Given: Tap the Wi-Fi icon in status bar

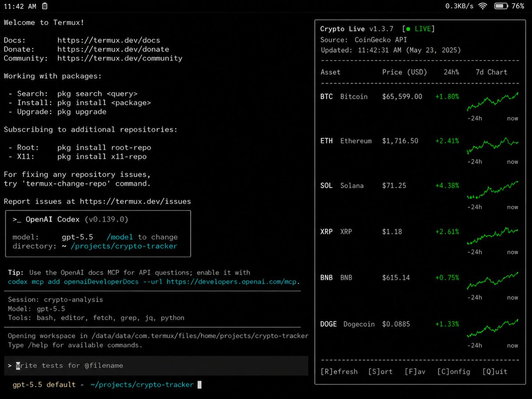Looking at the screenshot, I should pyautogui.click(x=483, y=6).
